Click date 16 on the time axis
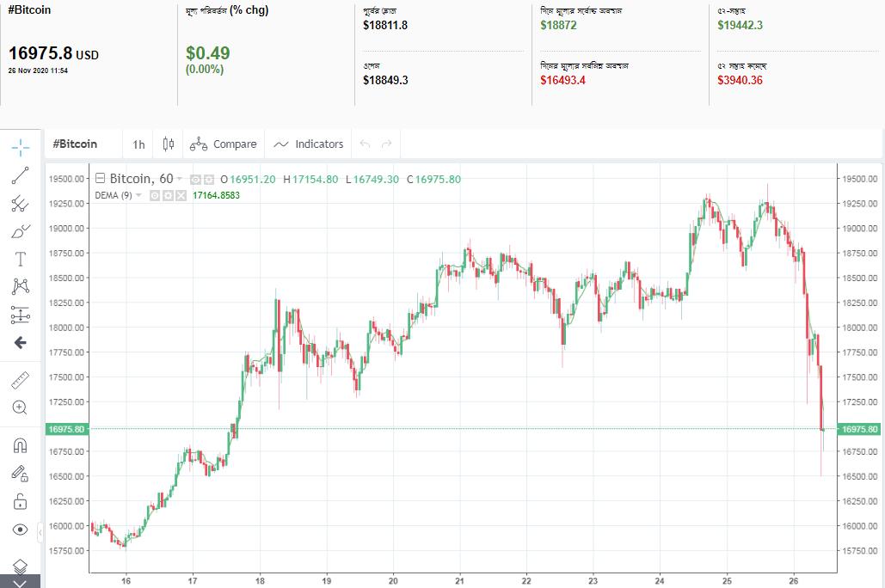This screenshot has width=885, height=588. (126, 580)
